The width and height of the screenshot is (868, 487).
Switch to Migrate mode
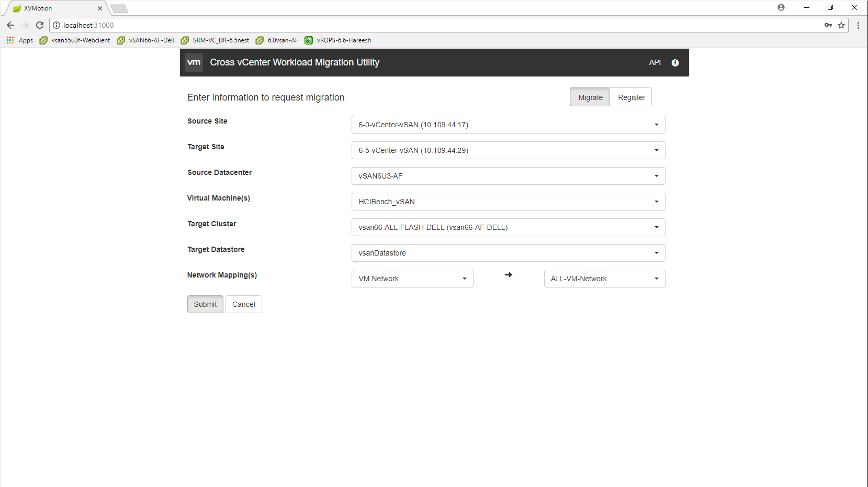click(x=590, y=97)
